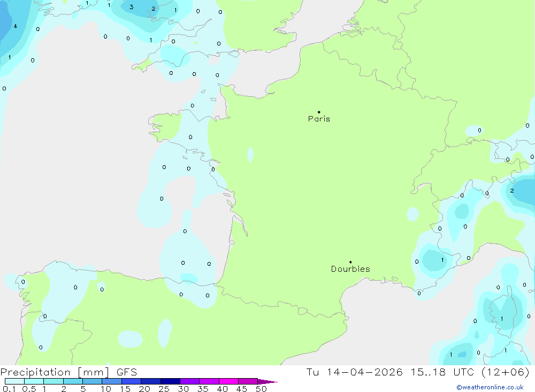Viewport: 535px width, 392px height.
Task: Select the black dot marker above Dourbies
Action: click(350, 262)
